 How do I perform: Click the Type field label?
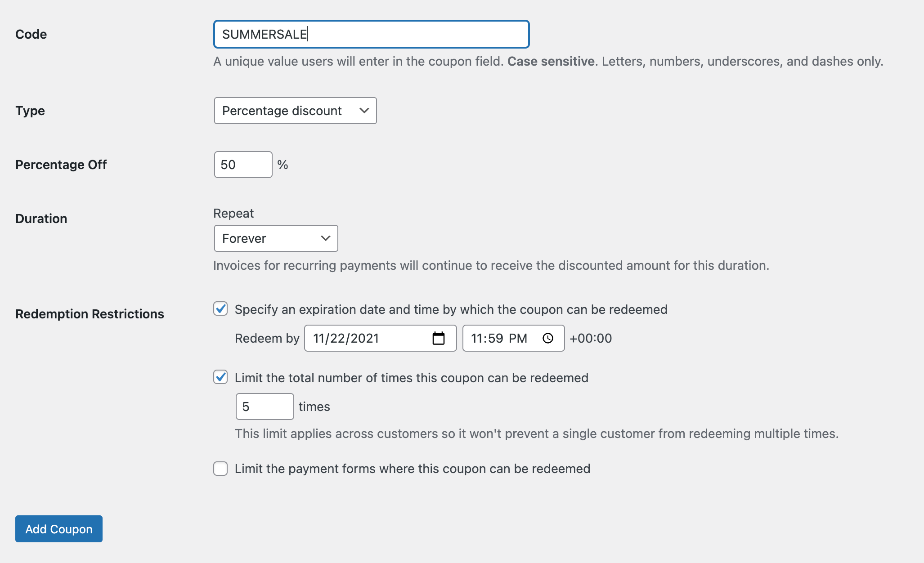coord(30,111)
